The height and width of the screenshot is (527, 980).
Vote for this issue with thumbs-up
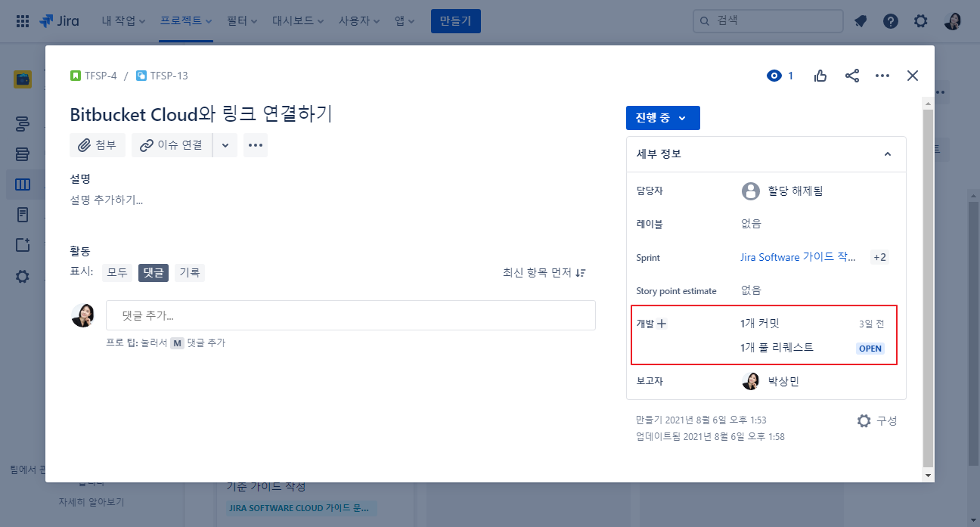pos(820,76)
